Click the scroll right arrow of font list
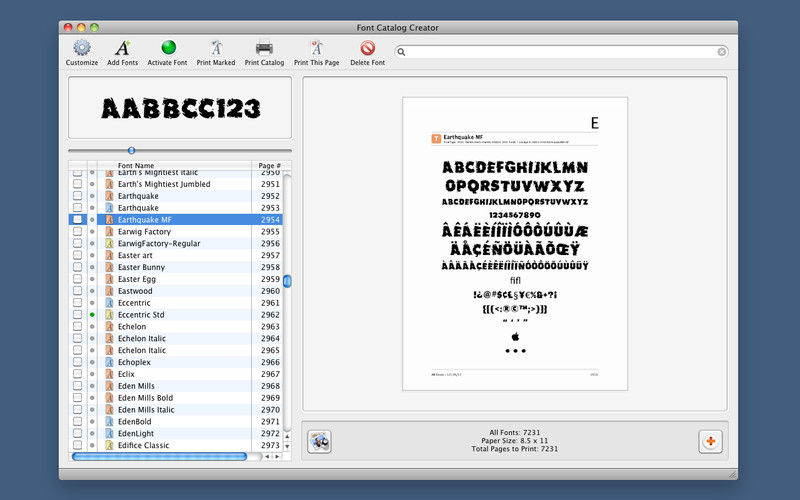This screenshot has width=800, height=500. pyautogui.click(x=277, y=457)
